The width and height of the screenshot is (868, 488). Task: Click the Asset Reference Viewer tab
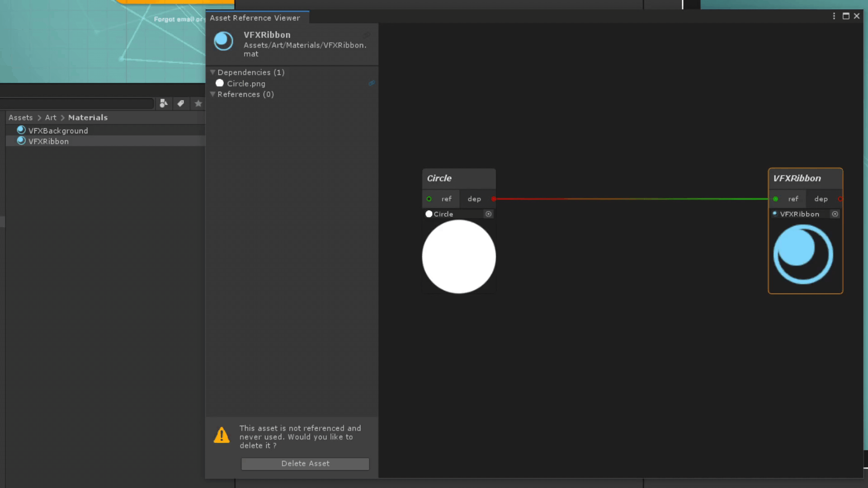coord(255,17)
